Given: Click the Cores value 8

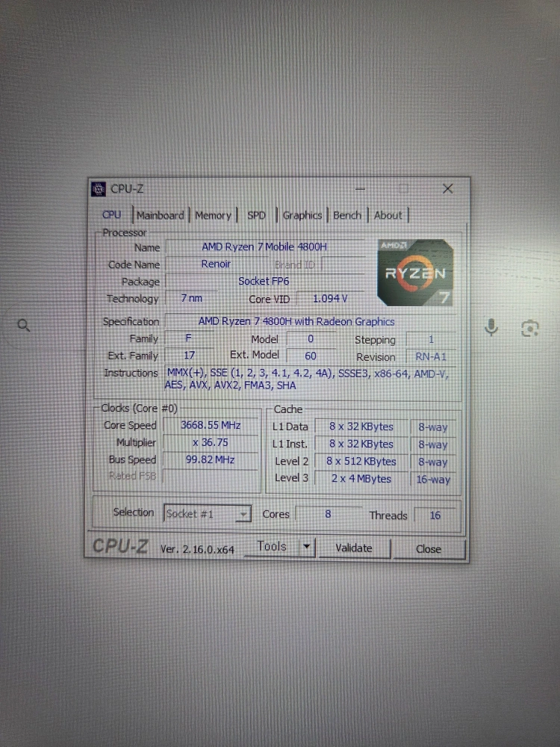Looking at the screenshot, I should (x=328, y=514).
